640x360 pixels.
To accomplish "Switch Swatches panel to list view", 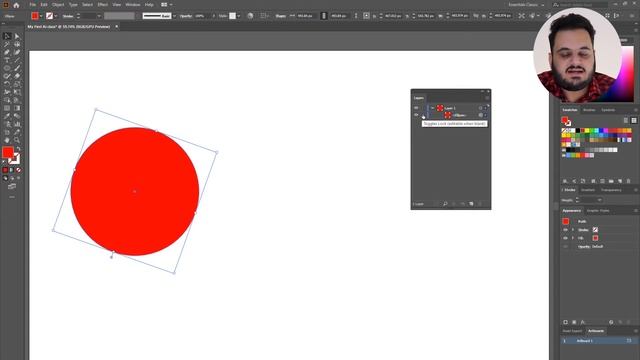I will coord(626,120).
